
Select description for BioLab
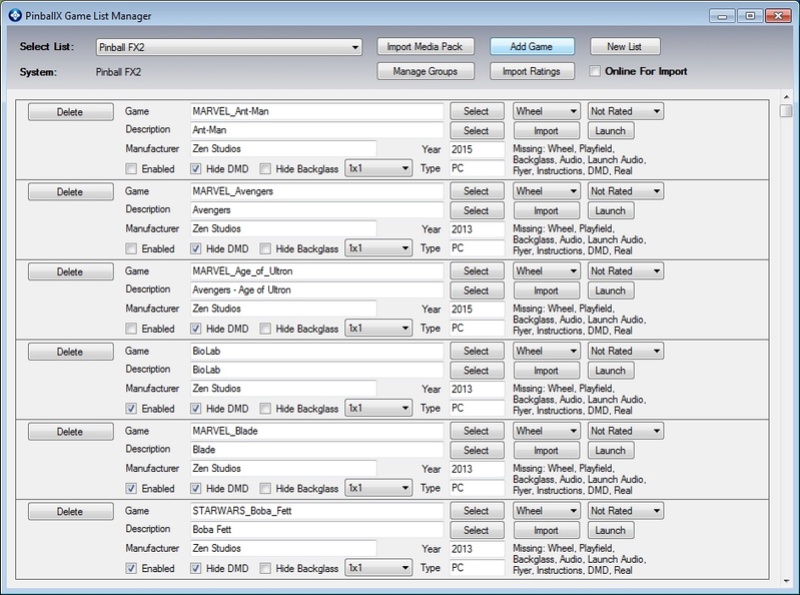477,370
